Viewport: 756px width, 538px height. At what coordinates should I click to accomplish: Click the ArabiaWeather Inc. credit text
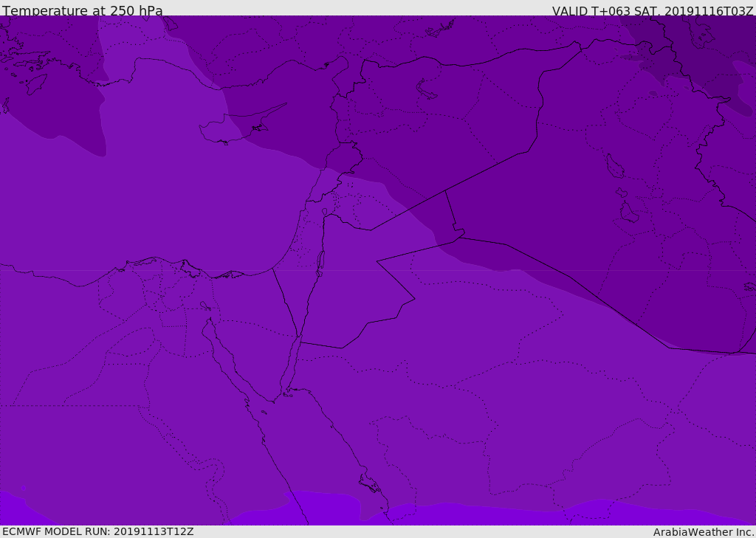coord(704,532)
